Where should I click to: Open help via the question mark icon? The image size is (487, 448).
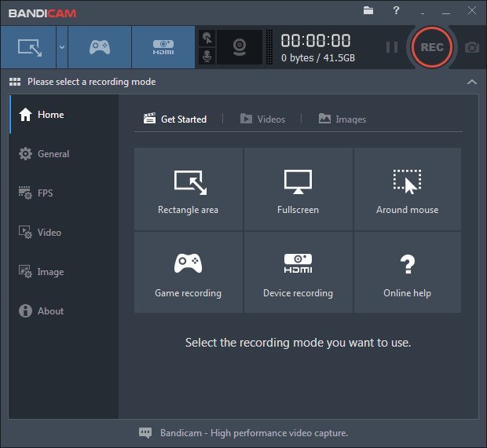coord(396,10)
